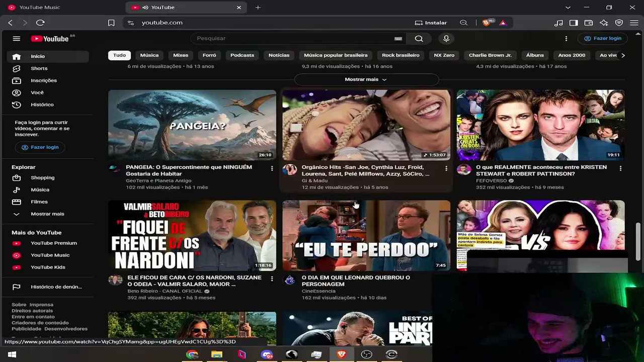Open YouTube Premium in the sidebar

click(48, 243)
